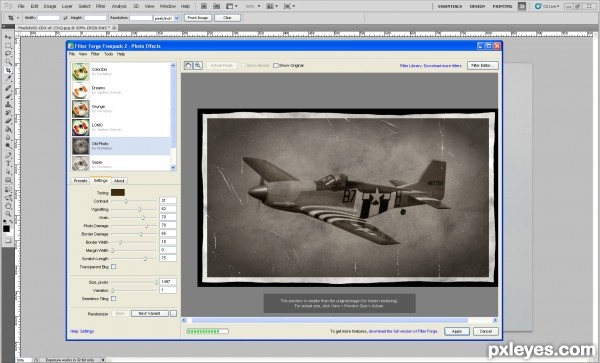Image resolution: width=600 pixels, height=363 pixels.
Task: Enable the Transparent Bkg checkbox
Action: pos(114,267)
